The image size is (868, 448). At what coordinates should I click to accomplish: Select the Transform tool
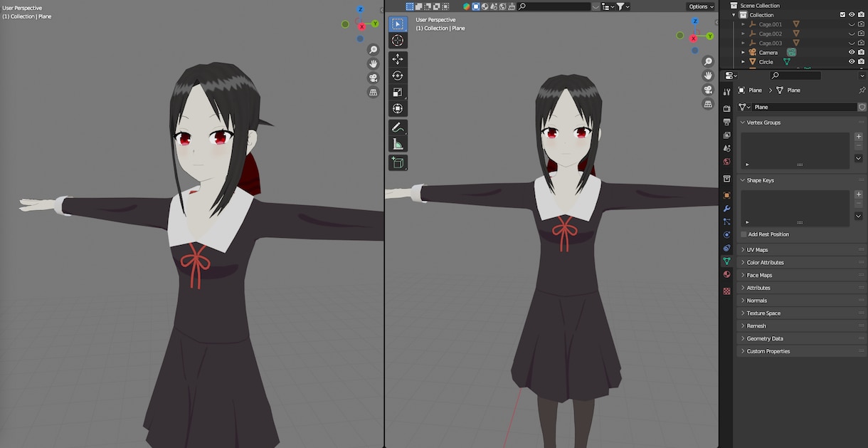pyautogui.click(x=398, y=108)
